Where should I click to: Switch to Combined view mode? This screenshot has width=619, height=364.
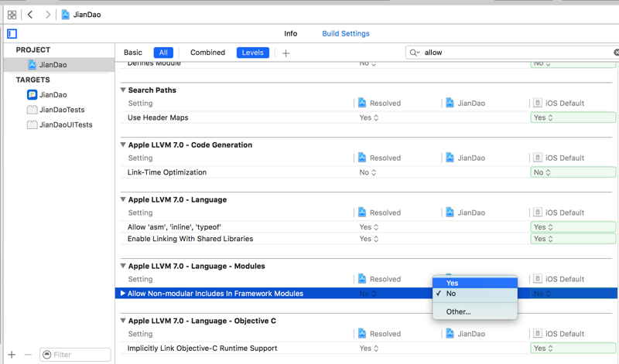(x=207, y=53)
